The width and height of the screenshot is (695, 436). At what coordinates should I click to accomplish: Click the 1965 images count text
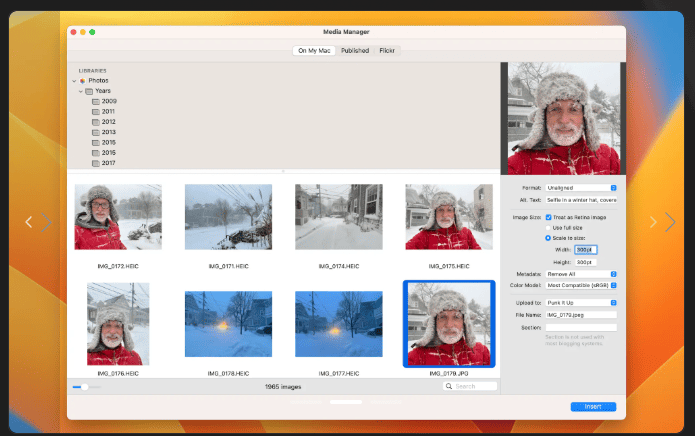tap(283, 387)
